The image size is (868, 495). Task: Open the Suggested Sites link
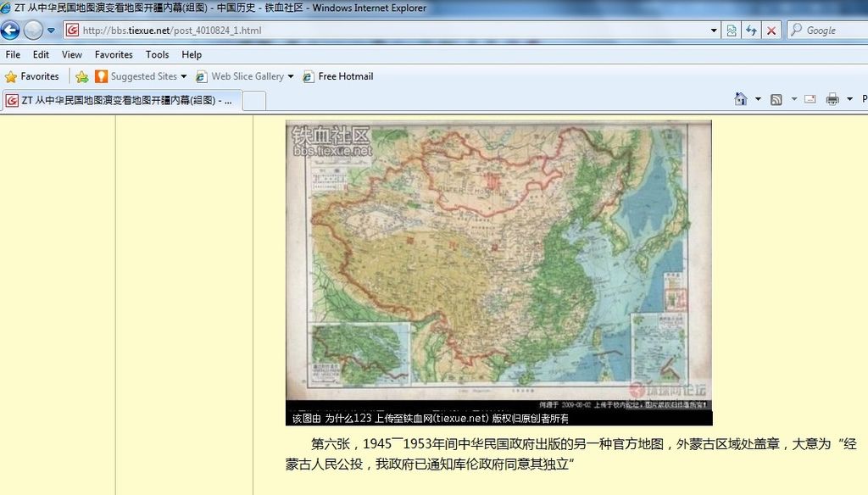coord(143,76)
